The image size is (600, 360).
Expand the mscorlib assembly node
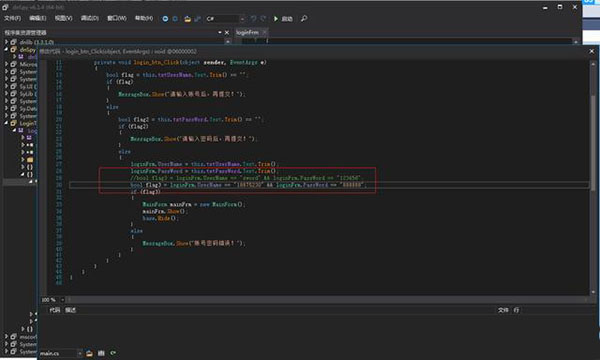[7, 337]
